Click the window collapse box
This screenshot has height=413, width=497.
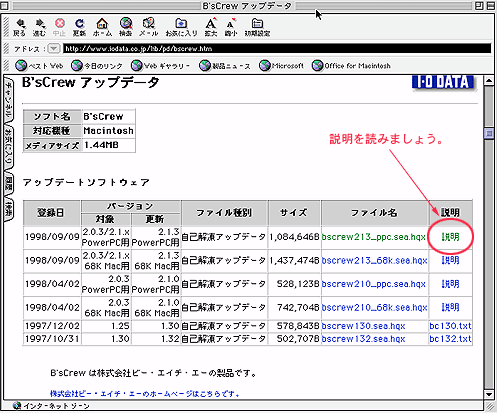point(491,6)
